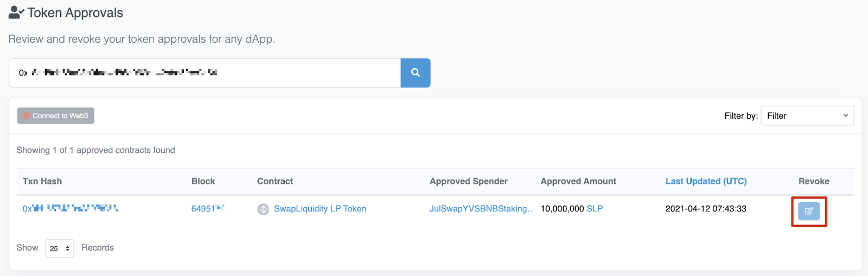This screenshot has height=276, width=868.
Task: Click the Txn Hash column header
Action: pyautogui.click(x=42, y=181)
